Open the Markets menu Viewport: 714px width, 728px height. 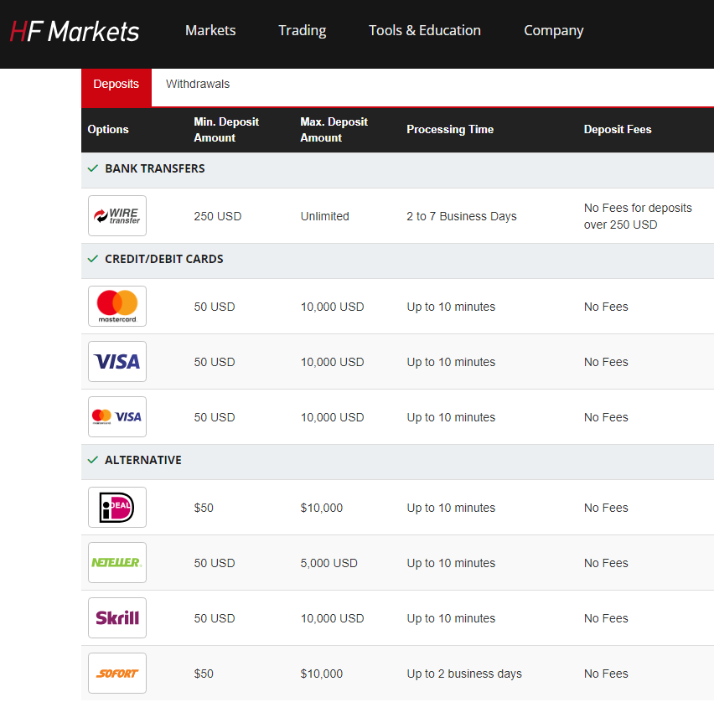[210, 30]
